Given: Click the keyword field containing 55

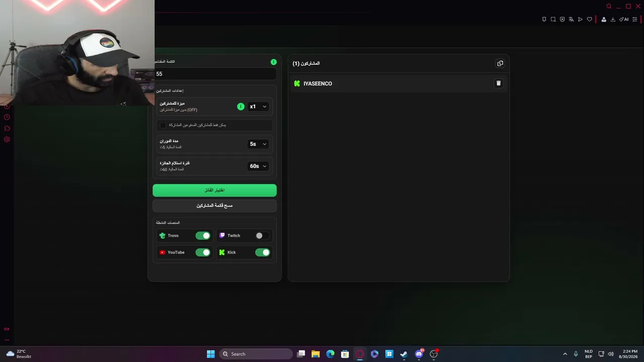Looking at the screenshot, I should [x=215, y=74].
